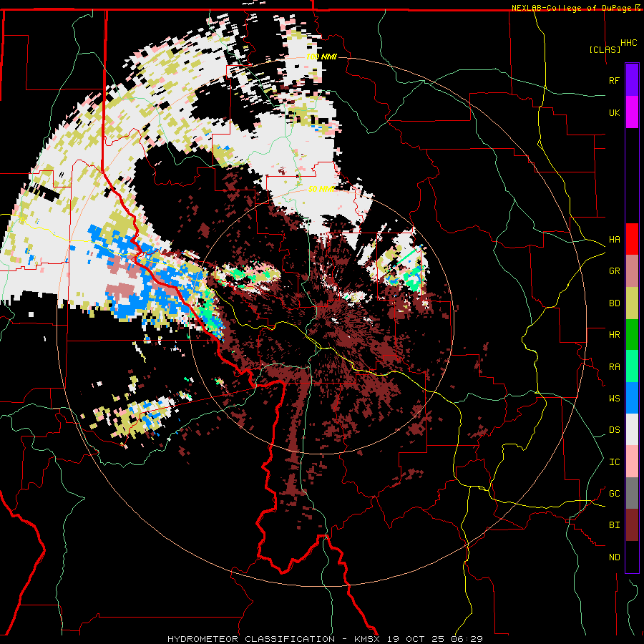Viewport: 644px width, 644px height.
Task: Click the NEXLAB-College of DuPage title
Action: click(x=572, y=8)
